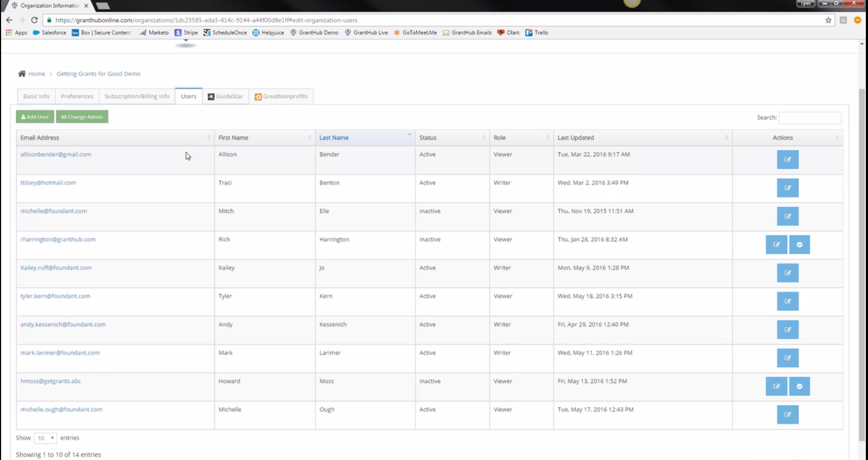868x460 pixels.
Task: Select the Organization Information browser tab
Action: 50,5
